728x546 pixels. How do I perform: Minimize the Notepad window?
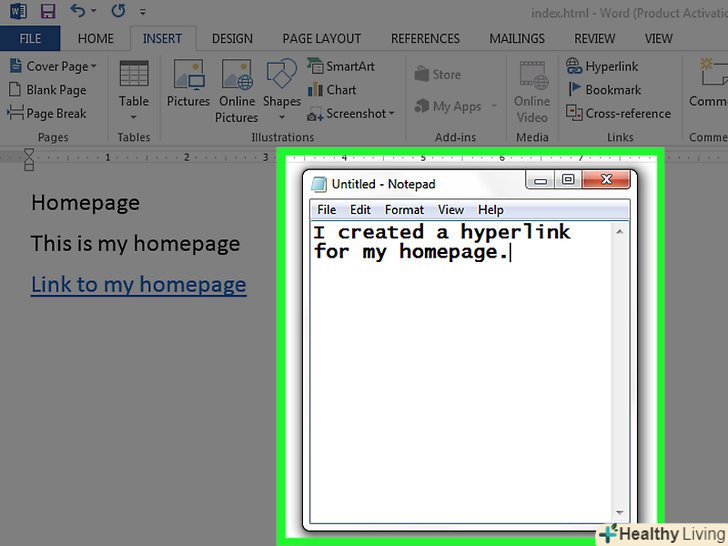point(540,180)
